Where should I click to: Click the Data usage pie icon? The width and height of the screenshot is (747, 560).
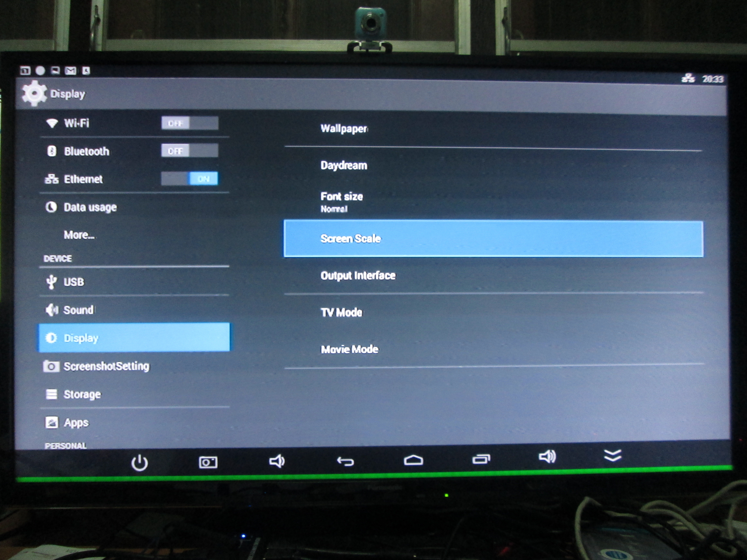[x=51, y=207]
